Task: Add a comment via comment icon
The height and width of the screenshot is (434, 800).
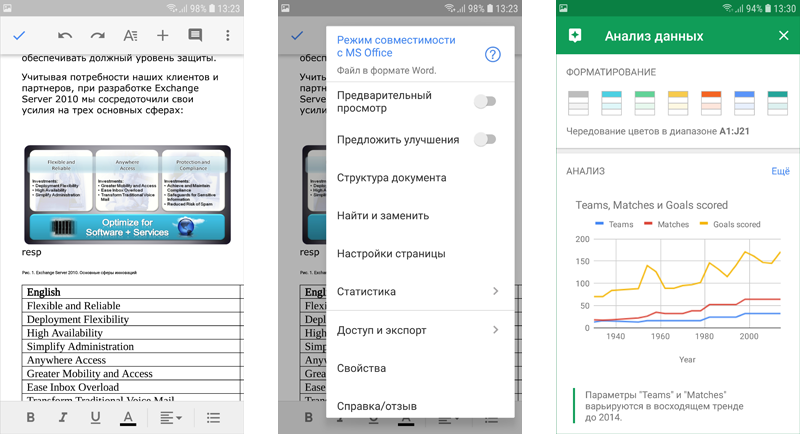Action: [195, 35]
